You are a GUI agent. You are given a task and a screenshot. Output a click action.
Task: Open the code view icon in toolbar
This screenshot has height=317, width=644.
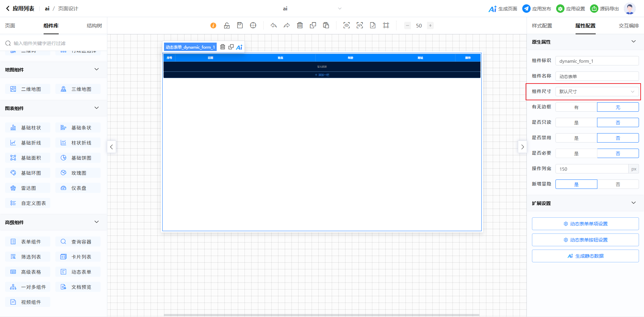360,25
